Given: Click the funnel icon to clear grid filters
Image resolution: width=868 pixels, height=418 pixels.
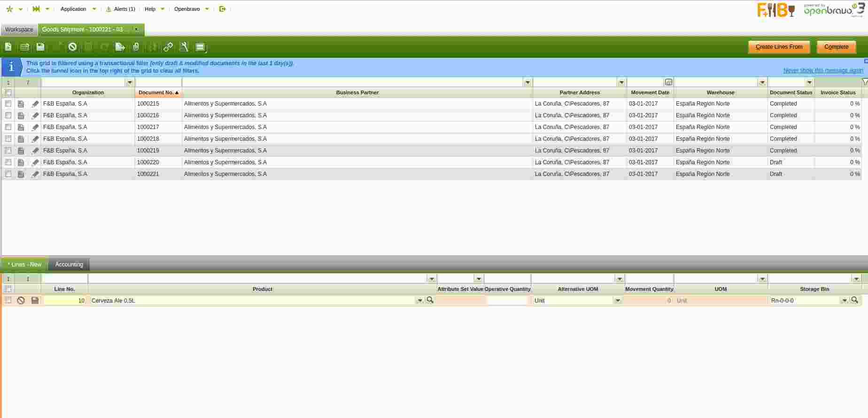Looking at the screenshot, I should coord(865,82).
